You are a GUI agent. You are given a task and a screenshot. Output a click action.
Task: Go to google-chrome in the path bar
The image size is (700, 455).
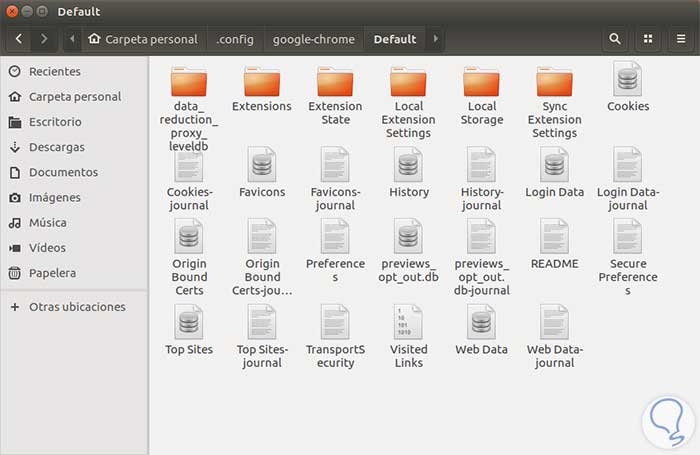(314, 39)
